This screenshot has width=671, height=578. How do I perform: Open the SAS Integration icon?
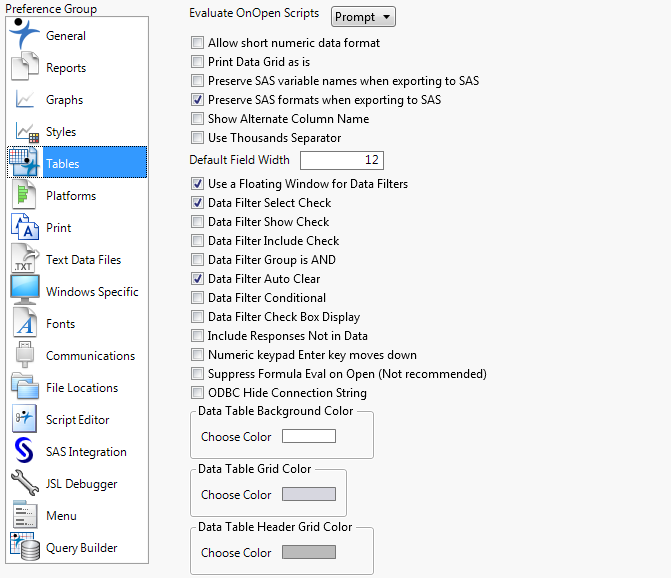click(25, 452)
